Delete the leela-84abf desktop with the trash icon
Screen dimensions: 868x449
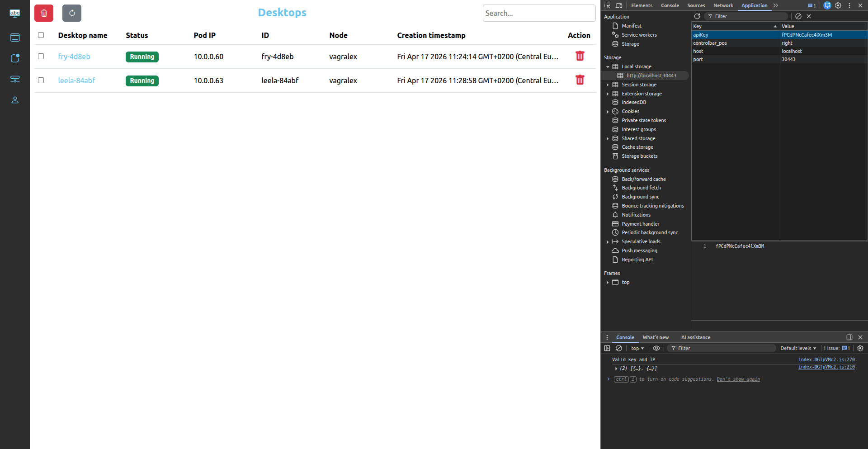pyautogui.click(x=580, y=80)
